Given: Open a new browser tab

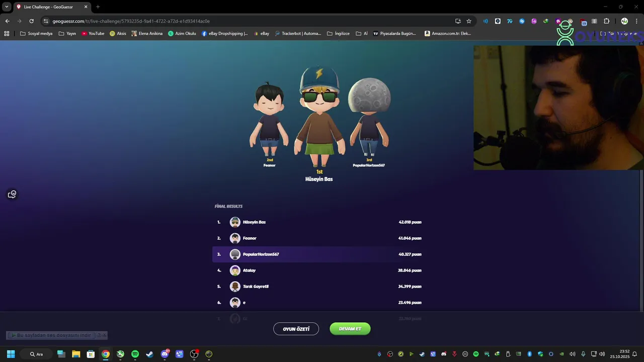Looking at the screenshot, I should (98, 7).
